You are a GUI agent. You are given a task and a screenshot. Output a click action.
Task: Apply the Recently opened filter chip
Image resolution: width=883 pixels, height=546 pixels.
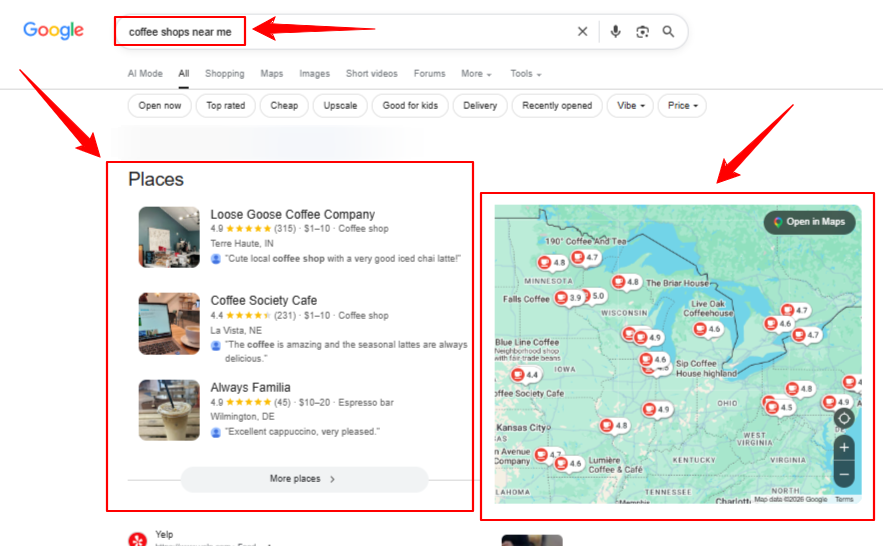(557, 106)
